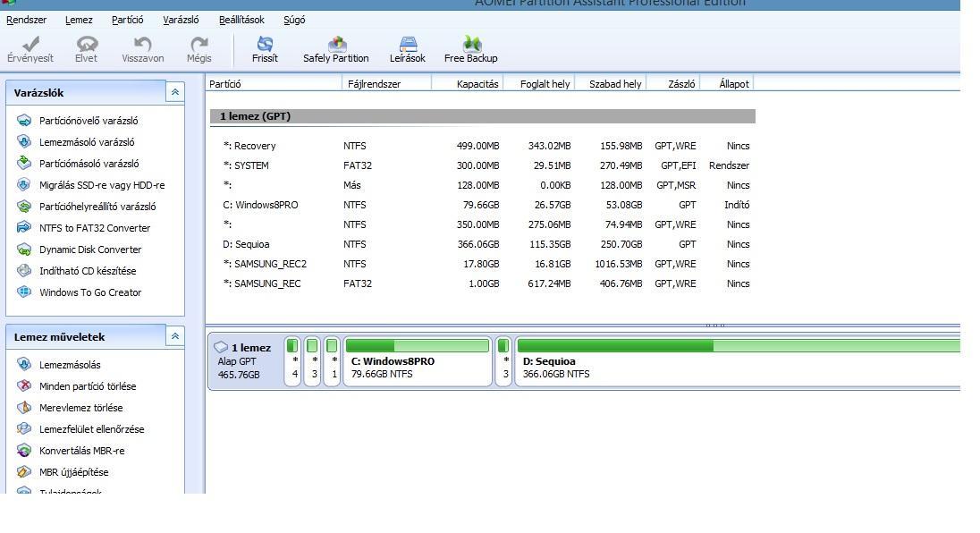Viewport: 980px width, 533px height.
Task: Click the Partíciómásoló varázsló icon
Action: 24,163
